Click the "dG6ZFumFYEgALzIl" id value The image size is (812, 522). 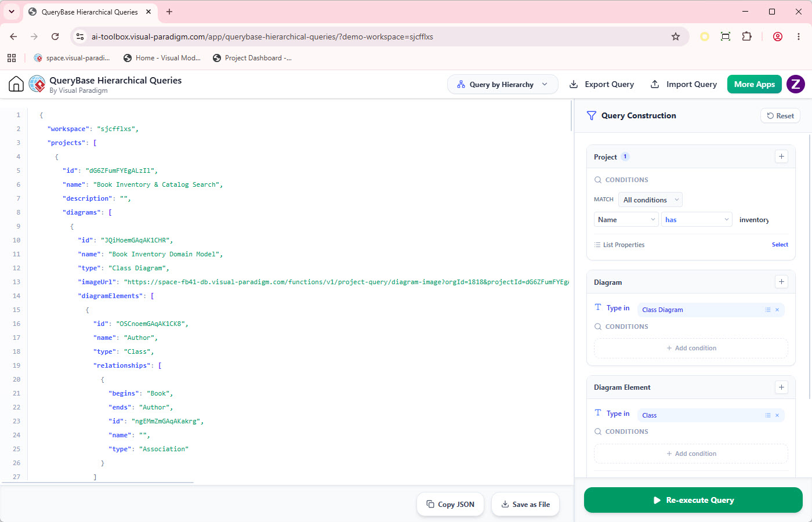click(119, 171)
